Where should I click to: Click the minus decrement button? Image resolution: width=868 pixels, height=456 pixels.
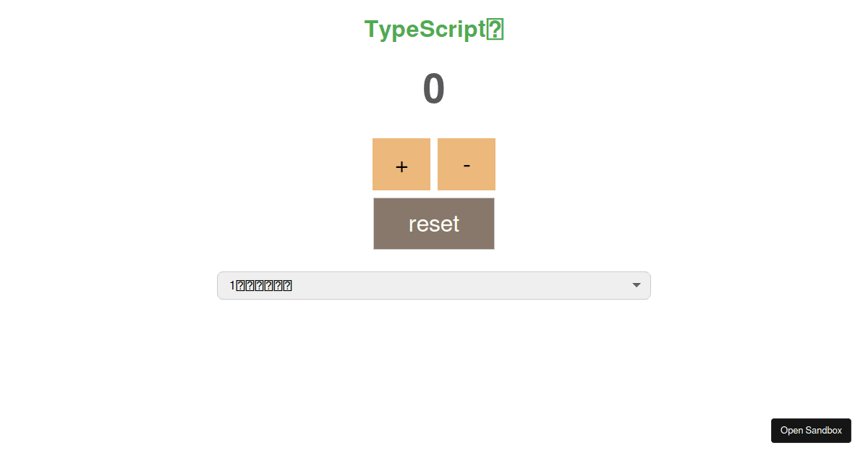click(x=467, y=164)
